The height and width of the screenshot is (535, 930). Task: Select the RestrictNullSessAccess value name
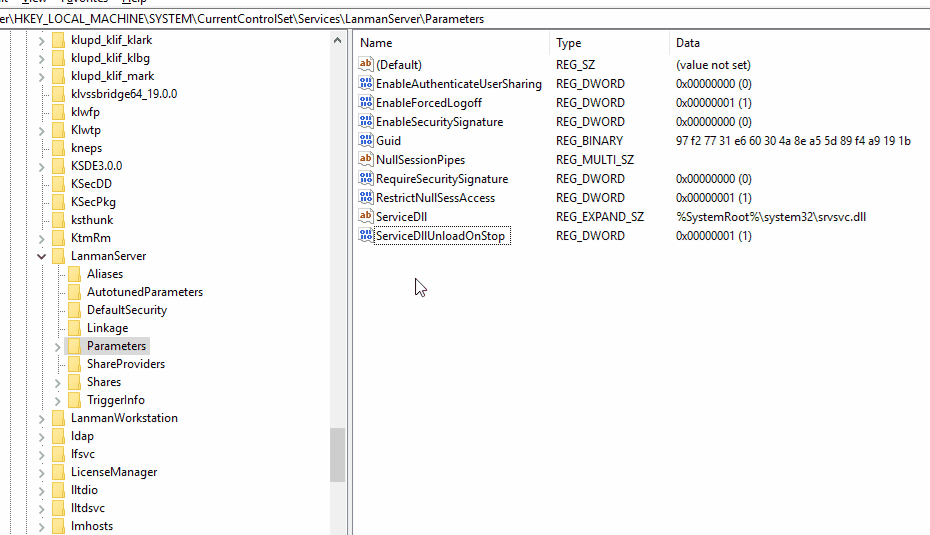435,198
